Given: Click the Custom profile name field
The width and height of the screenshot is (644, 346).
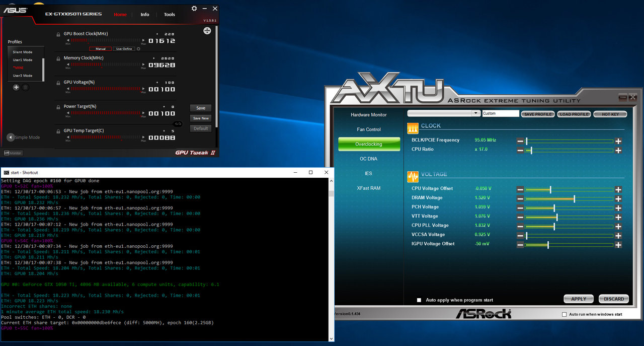Looking at the screenshot, I should pos(501,114).
